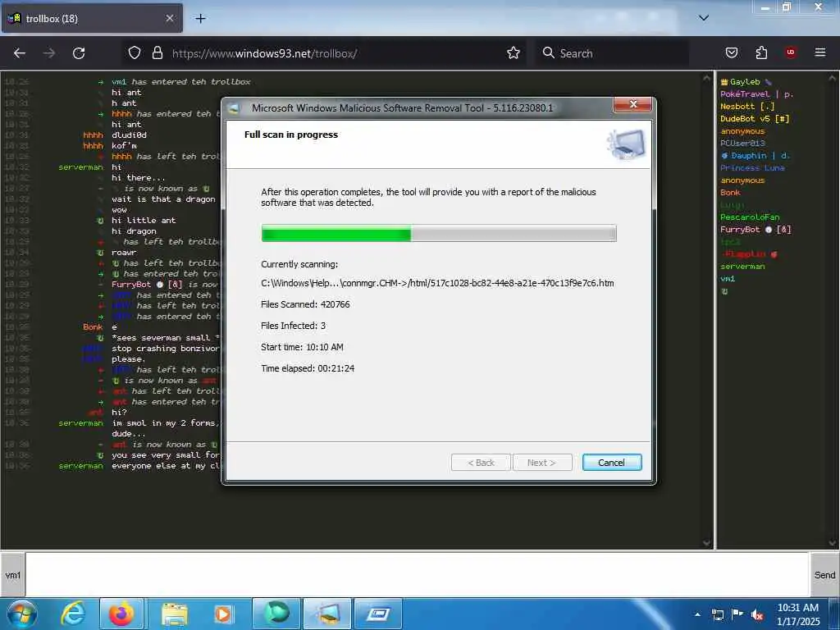Click the Start time: 10:10 AM text
The width and height of the screenshot is (840, 630).
pos(302,347)
